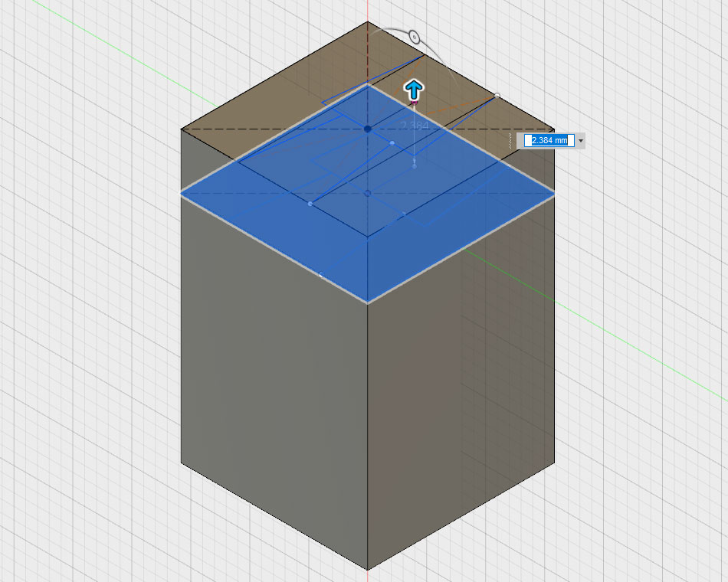
Task: Click the front corner of the blue plane
Action: coord(368,303)
